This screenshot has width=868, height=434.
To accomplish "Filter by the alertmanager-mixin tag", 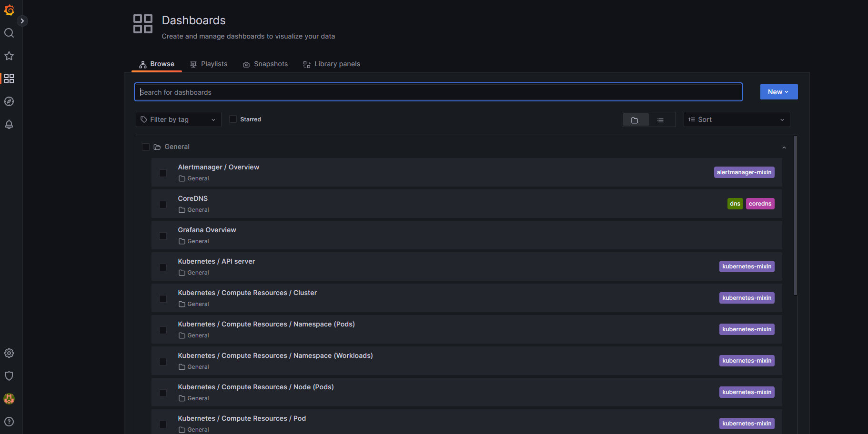I will pos(744,172).
